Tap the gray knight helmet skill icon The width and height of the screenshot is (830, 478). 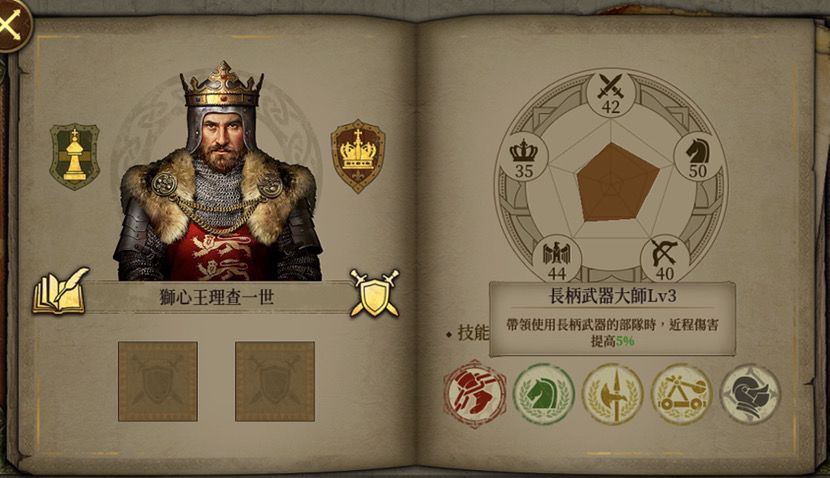(751, 394)
